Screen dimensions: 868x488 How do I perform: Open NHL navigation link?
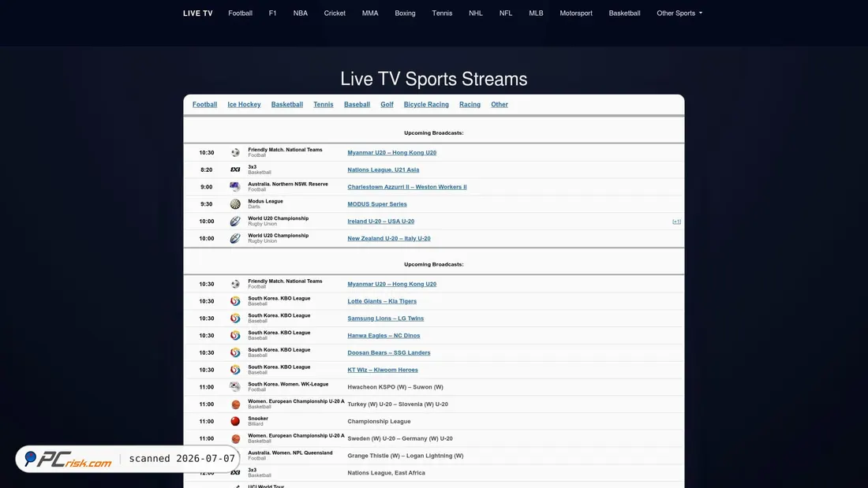click(476, 13)
